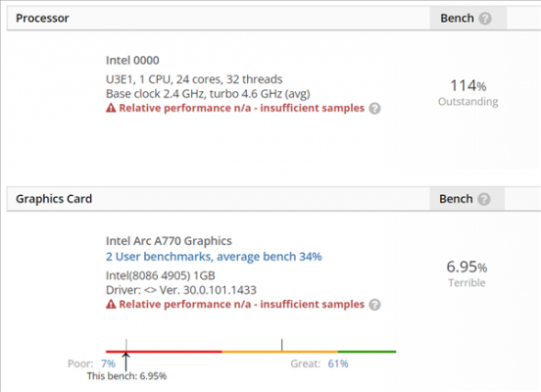Click the Intel Arc A770 Graphics title
Viewport: 541px width, 392px height.
point(169,241)
